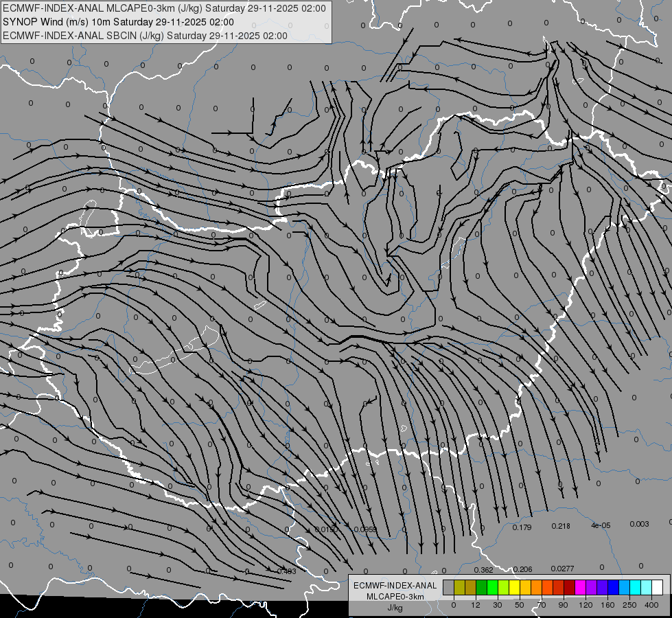Click the cyan legend swatch after 250

[635, 587]
